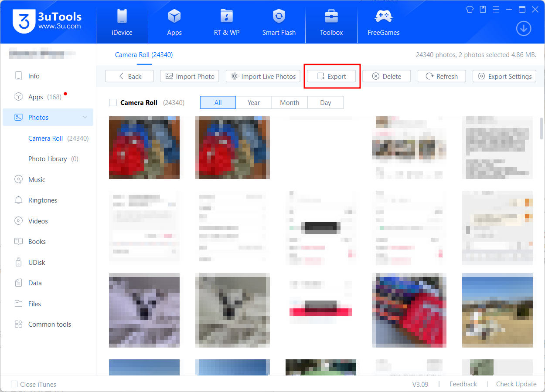This screenshot has height=392, width=545.
Task: Switch to the Month view tab
Action: coord(290,102)
